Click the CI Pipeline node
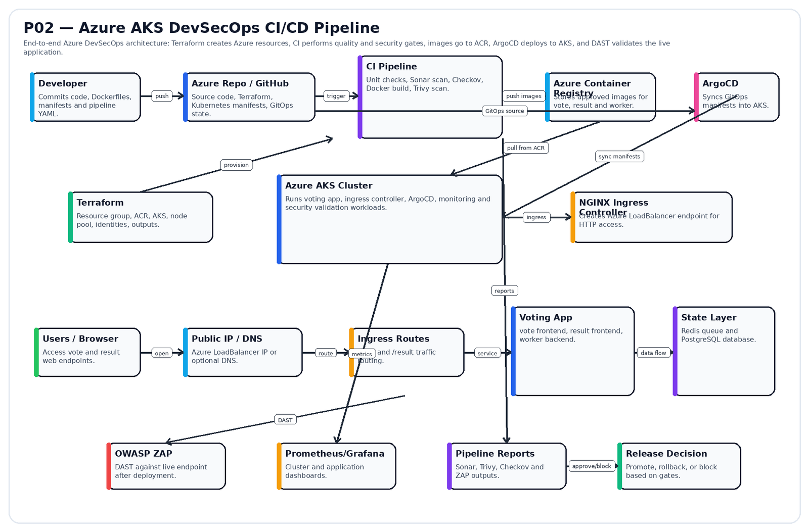 (x=430, y=97)
